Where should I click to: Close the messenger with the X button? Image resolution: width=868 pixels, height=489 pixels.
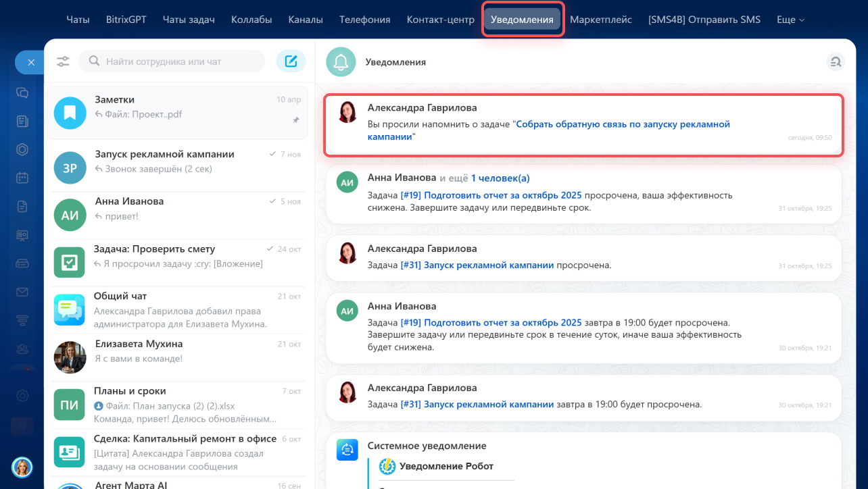(30, 62)
